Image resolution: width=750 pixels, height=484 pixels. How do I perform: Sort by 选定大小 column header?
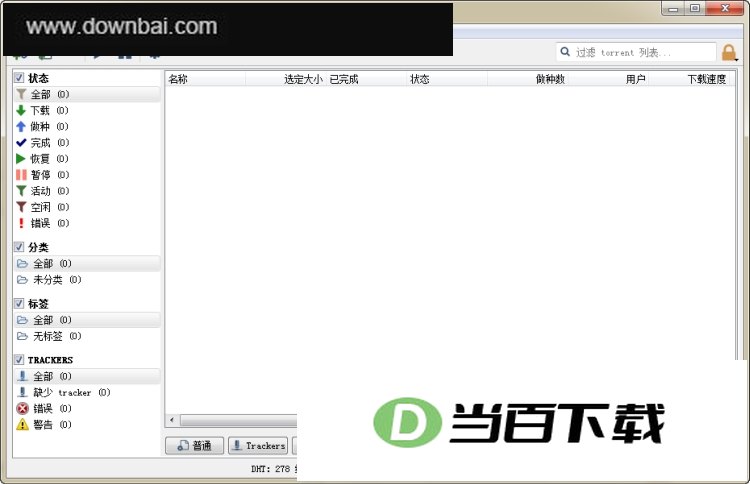(286, 79)
